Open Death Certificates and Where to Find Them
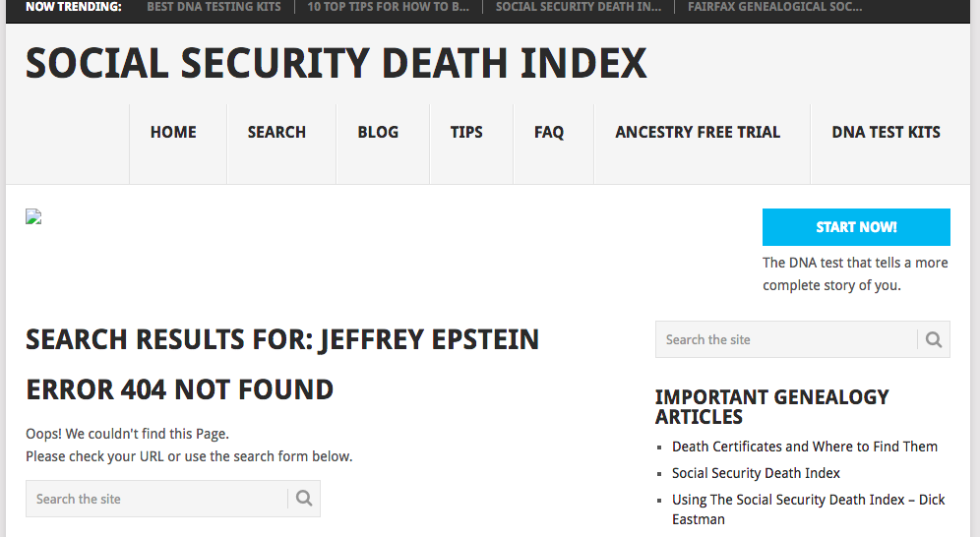 [804, 447]
